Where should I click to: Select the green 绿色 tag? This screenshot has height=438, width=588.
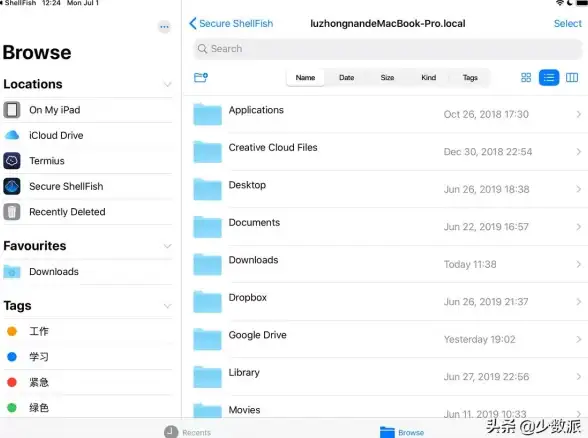tap(88, 408)
